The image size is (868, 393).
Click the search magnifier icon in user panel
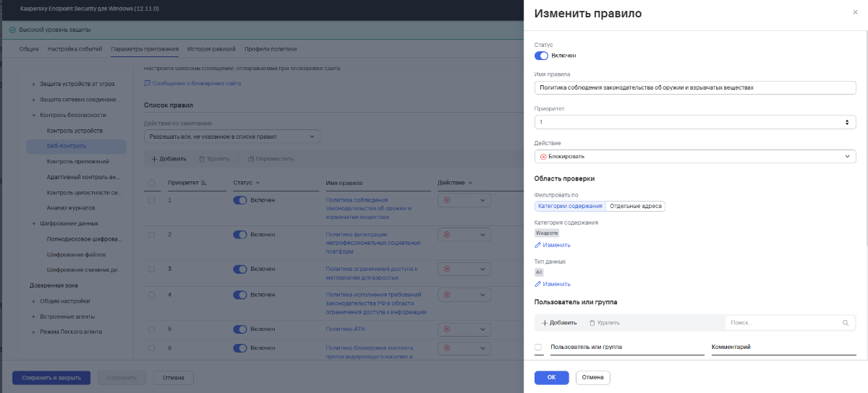pos(845,323)
